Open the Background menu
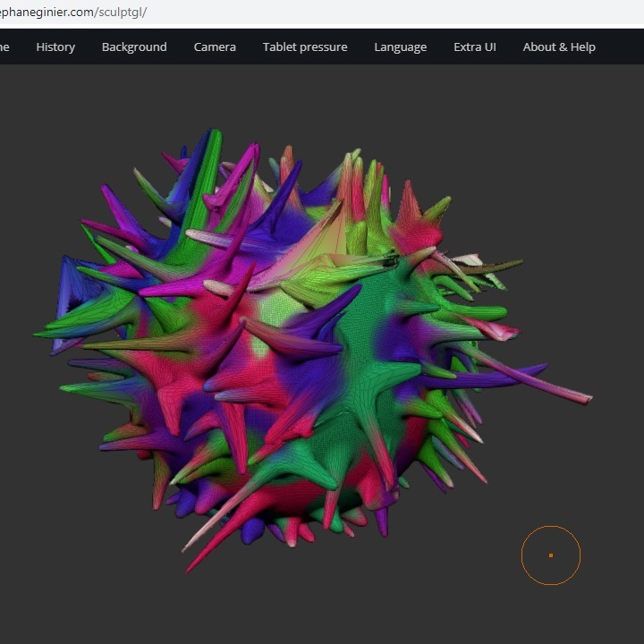The width and height of the screenshot is (644, 644). click(134, 47)
